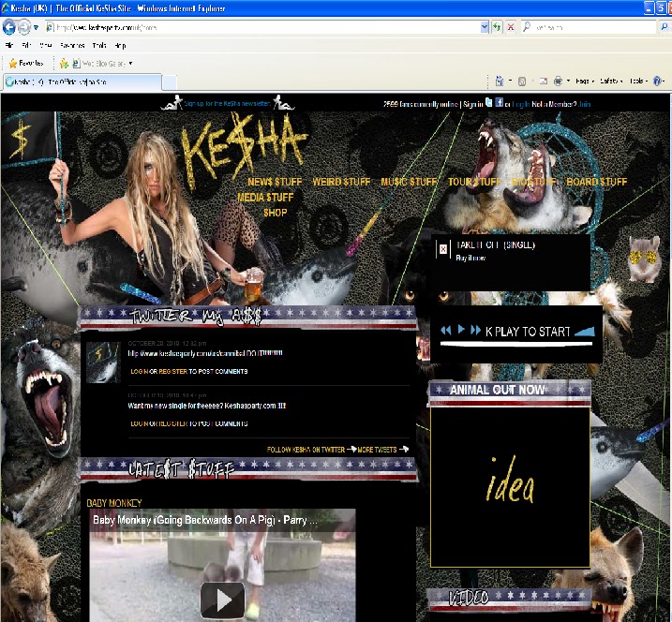Viewport: 672px width, 622px height.
Task: Go to TOUR $TUFF section
Action: tap(474, 182)
